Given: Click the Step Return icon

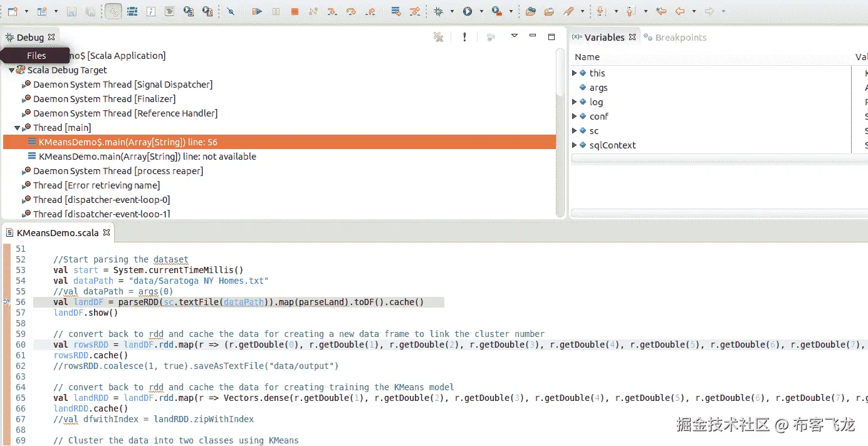Looking at the screenshot, I should (x=370, y=11).
